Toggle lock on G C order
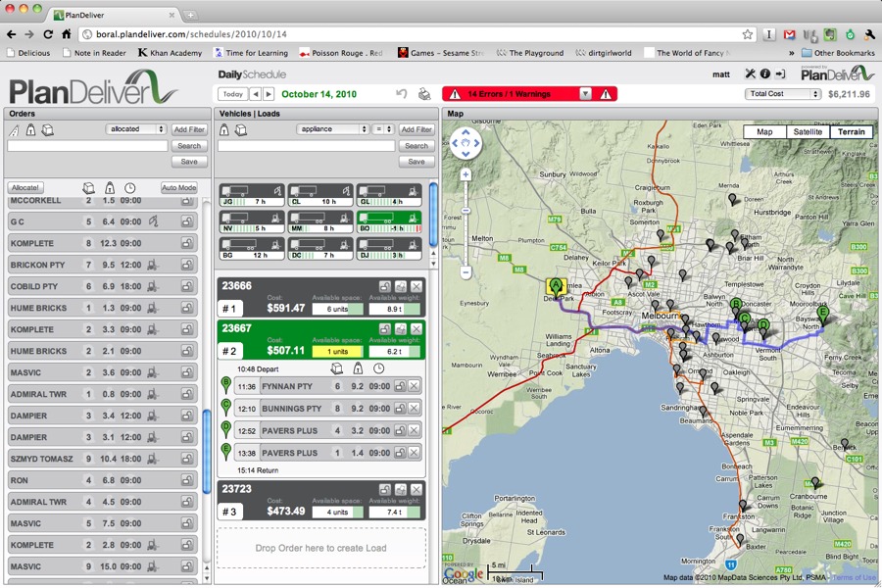The image size is (882, 588). point(187,221)
